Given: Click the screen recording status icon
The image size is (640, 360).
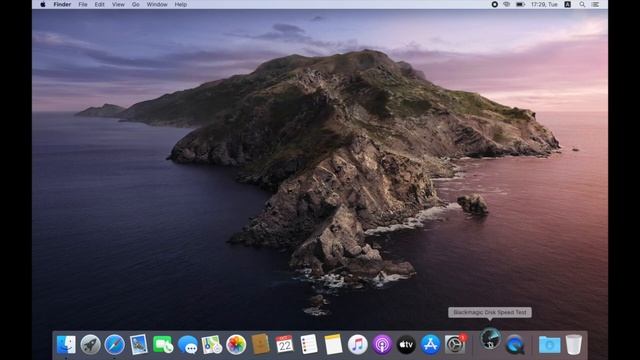Looking at the screenshot, I should (494, 4).
